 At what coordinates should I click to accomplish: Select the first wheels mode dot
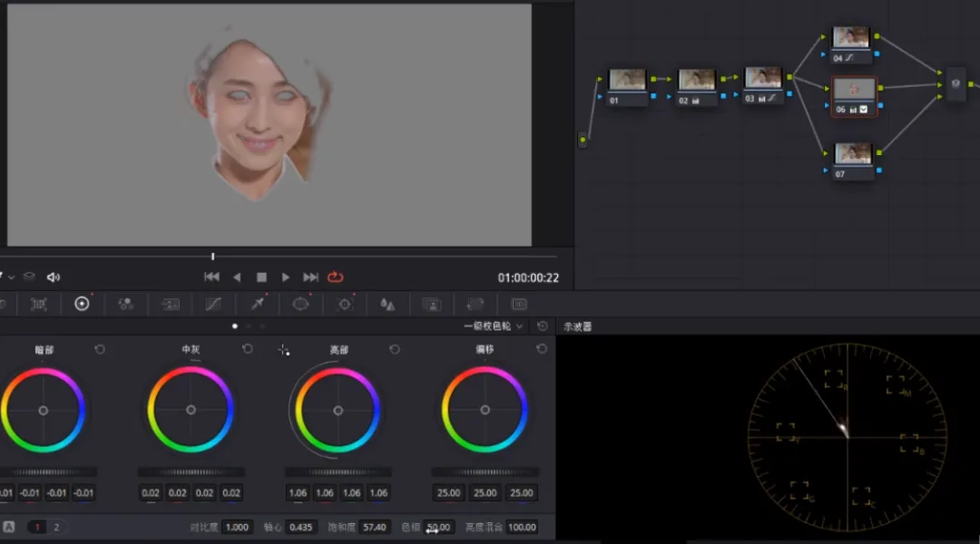pyautogui.click(x=235, y=326)
